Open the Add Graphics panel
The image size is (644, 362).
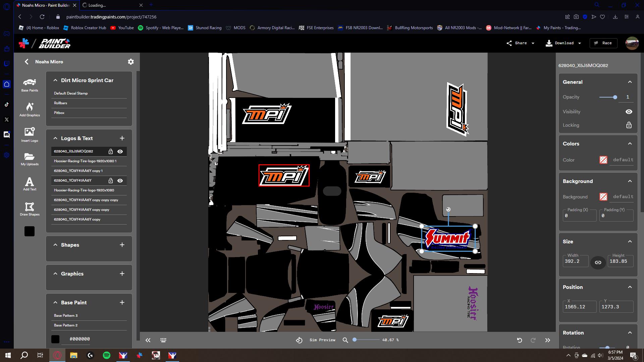[30, 109]
